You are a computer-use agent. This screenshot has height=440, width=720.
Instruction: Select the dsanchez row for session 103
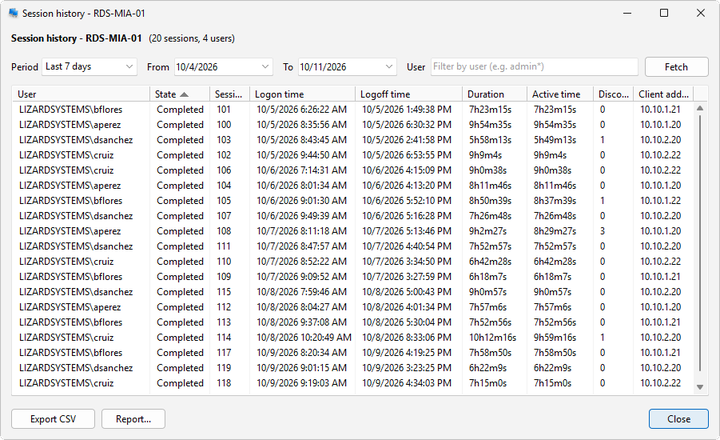click(353, 140)
